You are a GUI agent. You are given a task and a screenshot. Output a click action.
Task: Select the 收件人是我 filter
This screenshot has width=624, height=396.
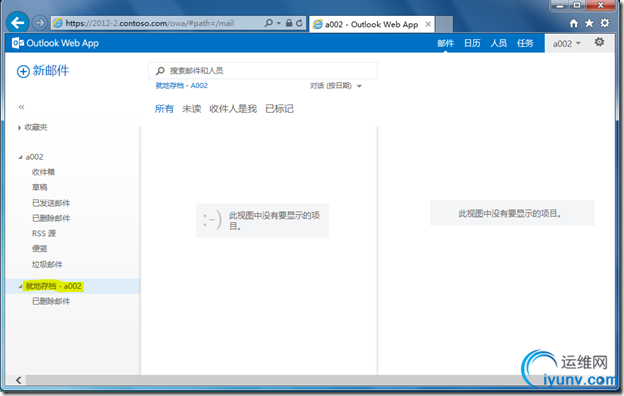[233, 109]
